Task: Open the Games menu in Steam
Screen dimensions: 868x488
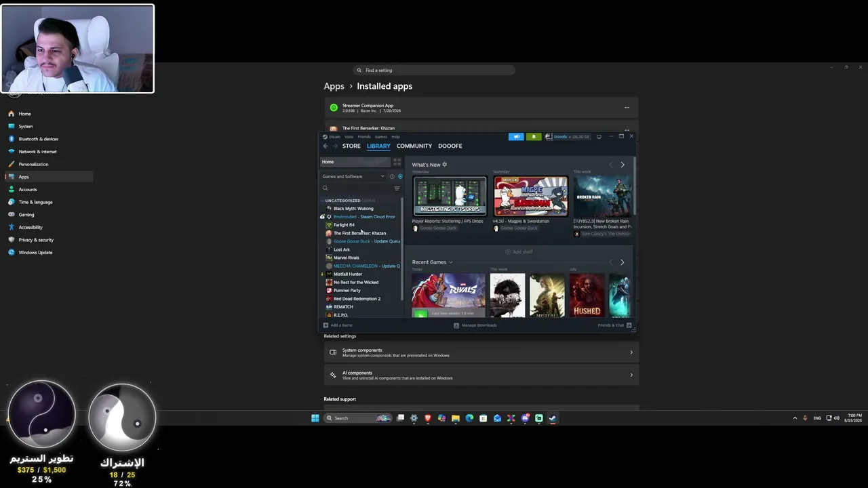Action: [381, 137]
